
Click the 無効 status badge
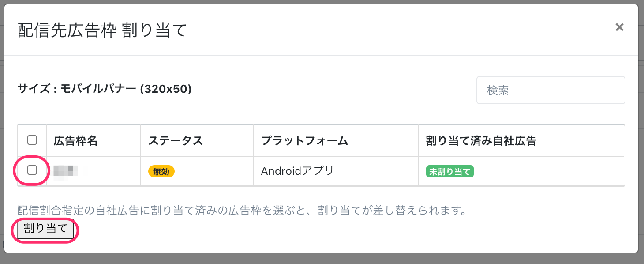(161, 171)
